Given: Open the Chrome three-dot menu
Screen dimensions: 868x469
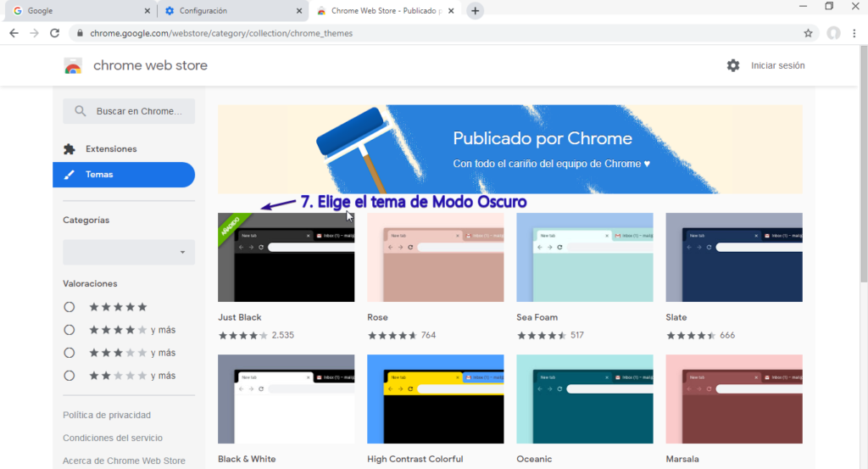Looking at the screenshot, I should coord(856,33).
